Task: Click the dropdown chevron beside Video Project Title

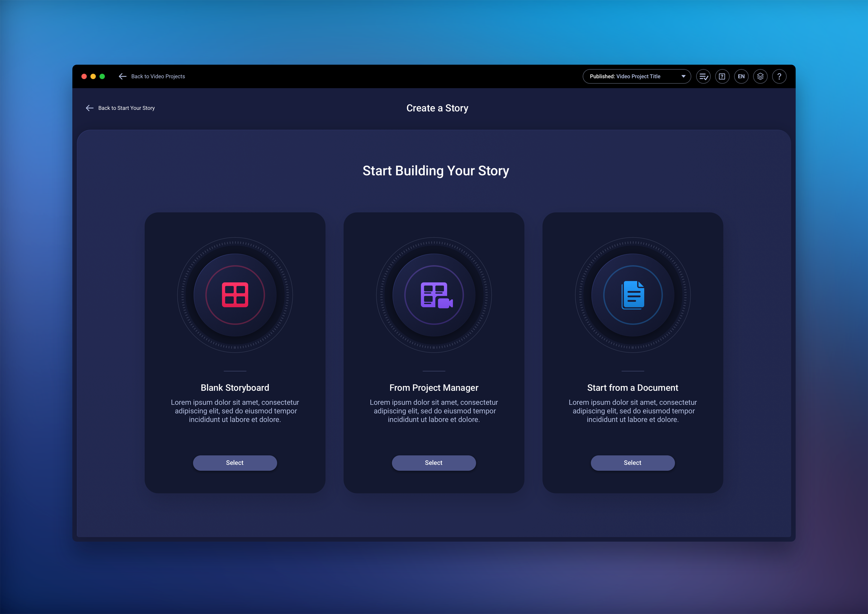Action: point(683,76)
